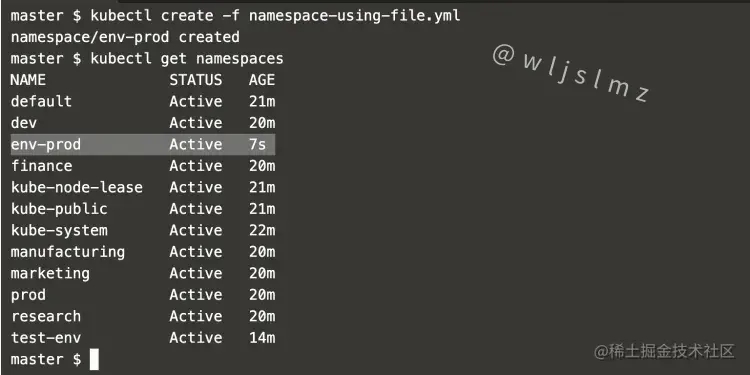Click the marketing namespace entry
Screen dimensions: 750x375
coord(50,274)
